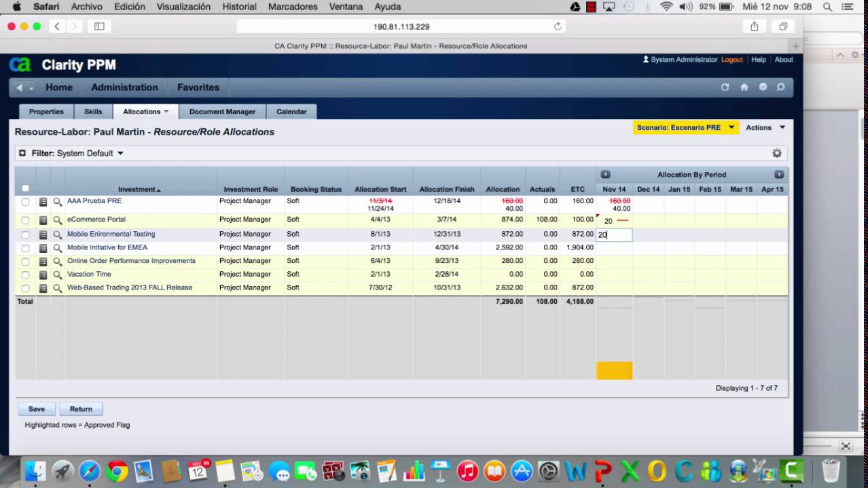Open Finder from Dock
Viewport: 868px width, 488px height.
(x=35, y=471)
